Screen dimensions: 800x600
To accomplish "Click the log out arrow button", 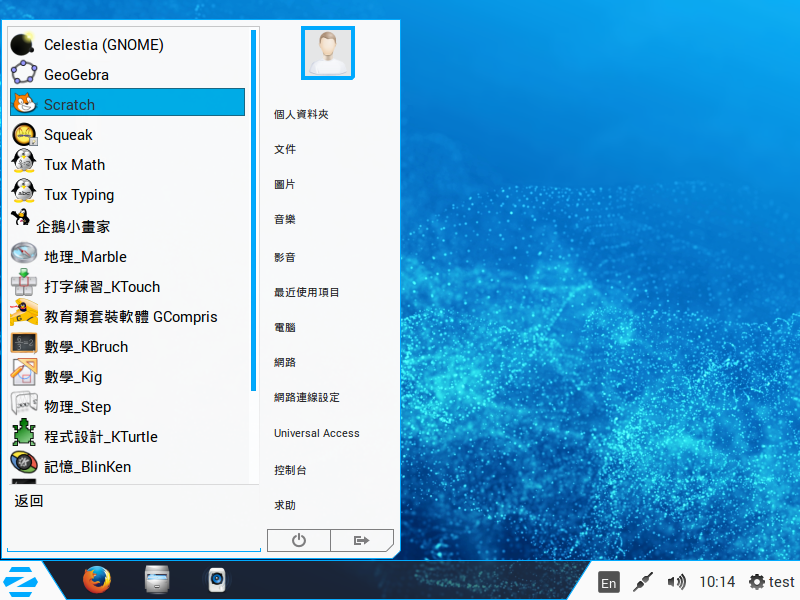I will [362, 540].
